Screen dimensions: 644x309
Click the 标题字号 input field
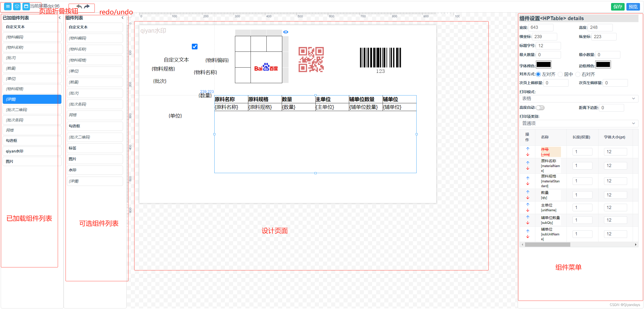[x=548, y=46]
